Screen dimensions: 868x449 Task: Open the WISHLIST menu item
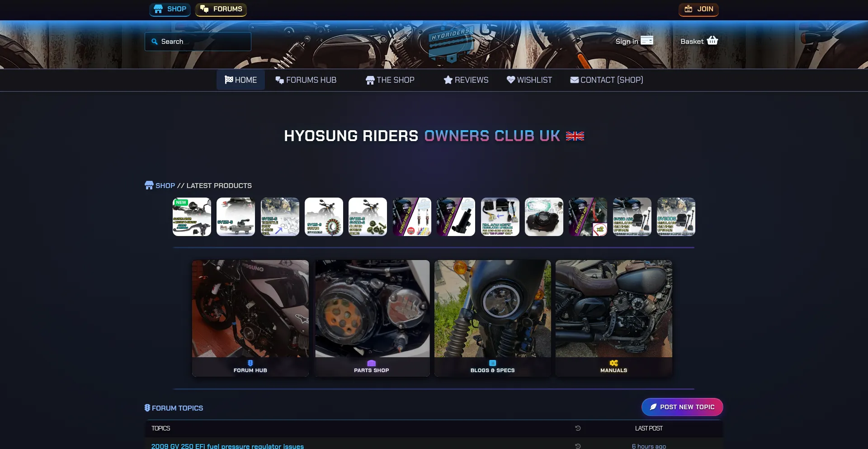click(x=529, y=80)
